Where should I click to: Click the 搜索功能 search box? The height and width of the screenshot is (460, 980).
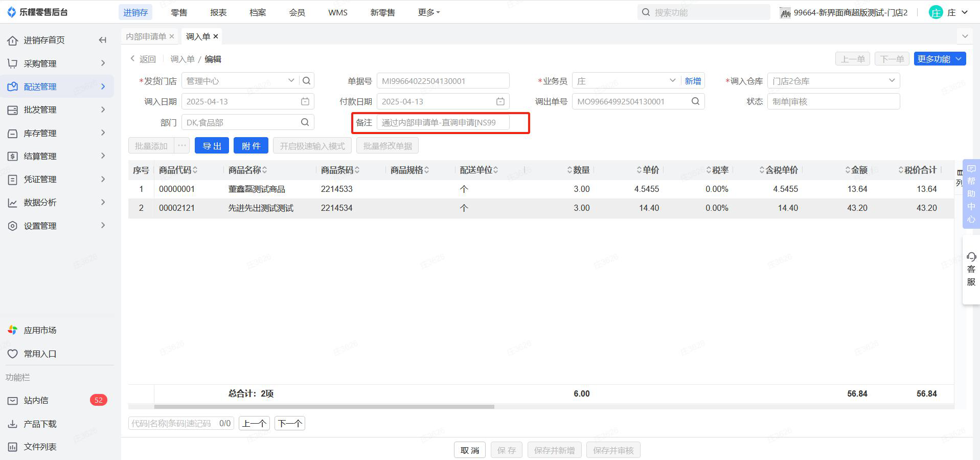708,12
